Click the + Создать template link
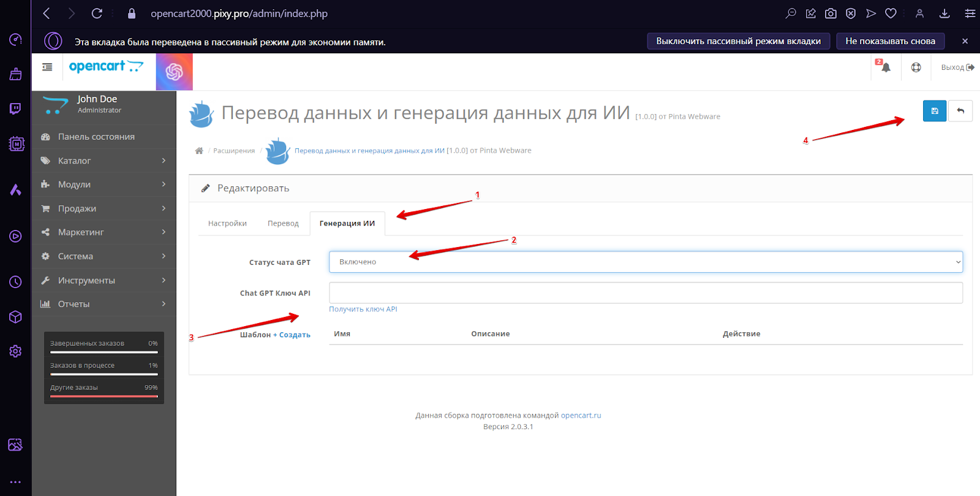 [292, 335]
